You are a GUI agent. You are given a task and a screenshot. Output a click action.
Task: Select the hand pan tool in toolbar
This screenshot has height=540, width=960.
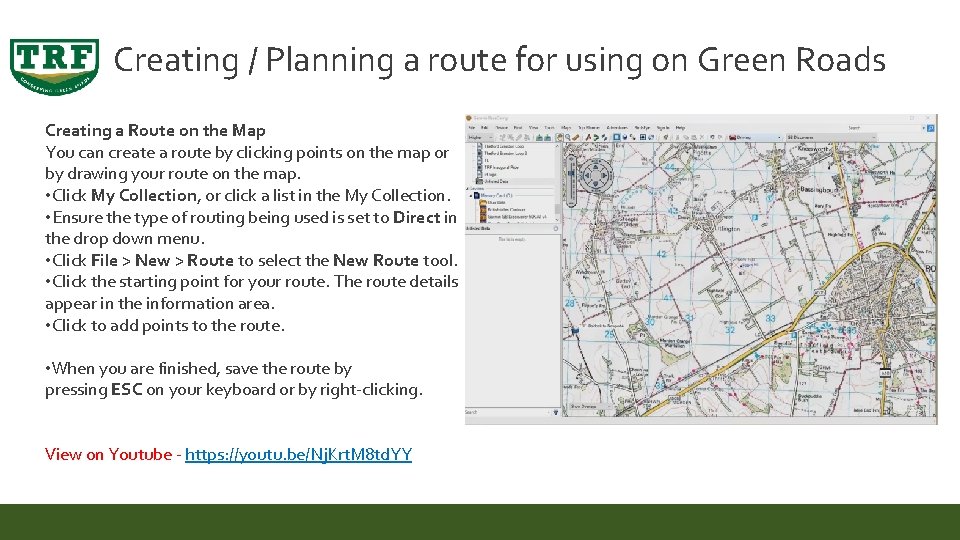(560, 137)
